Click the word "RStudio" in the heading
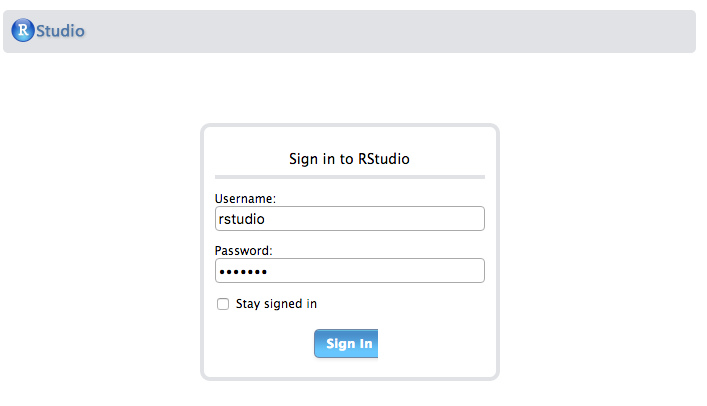 point(384,158)
